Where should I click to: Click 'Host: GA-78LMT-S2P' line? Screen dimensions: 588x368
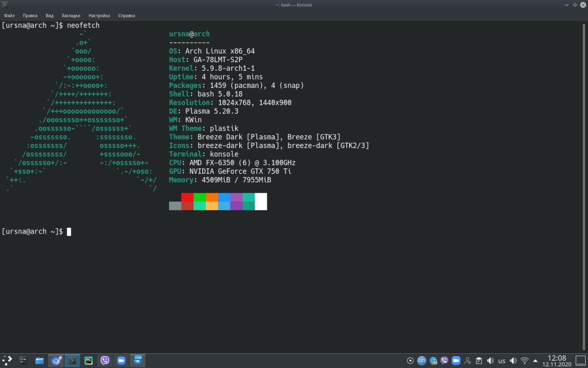pos(206,60)
